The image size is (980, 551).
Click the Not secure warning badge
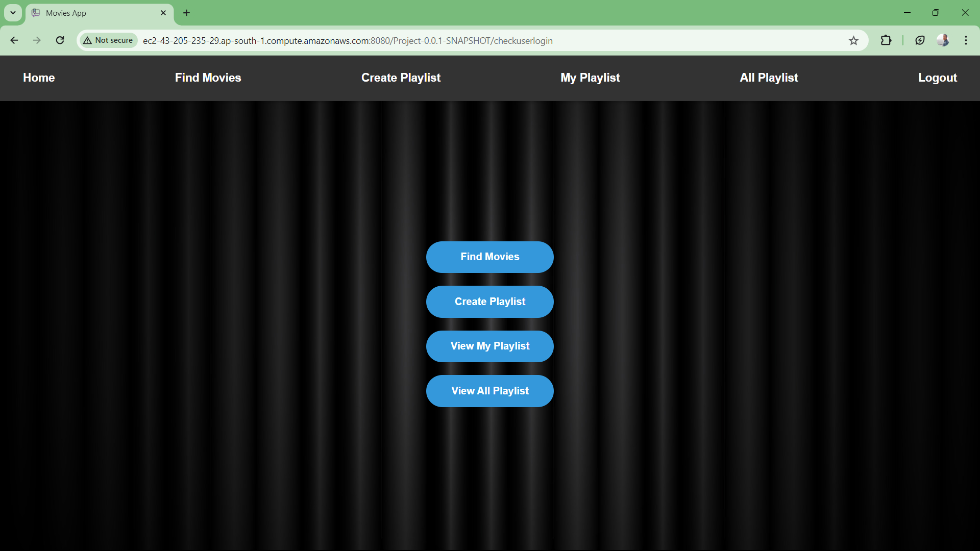[108, 40]
